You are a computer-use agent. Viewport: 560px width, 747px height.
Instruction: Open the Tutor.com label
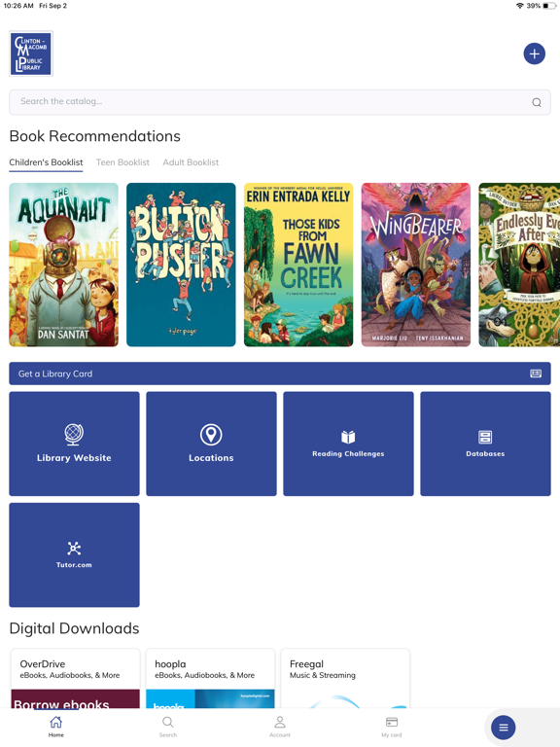[74, 564]
